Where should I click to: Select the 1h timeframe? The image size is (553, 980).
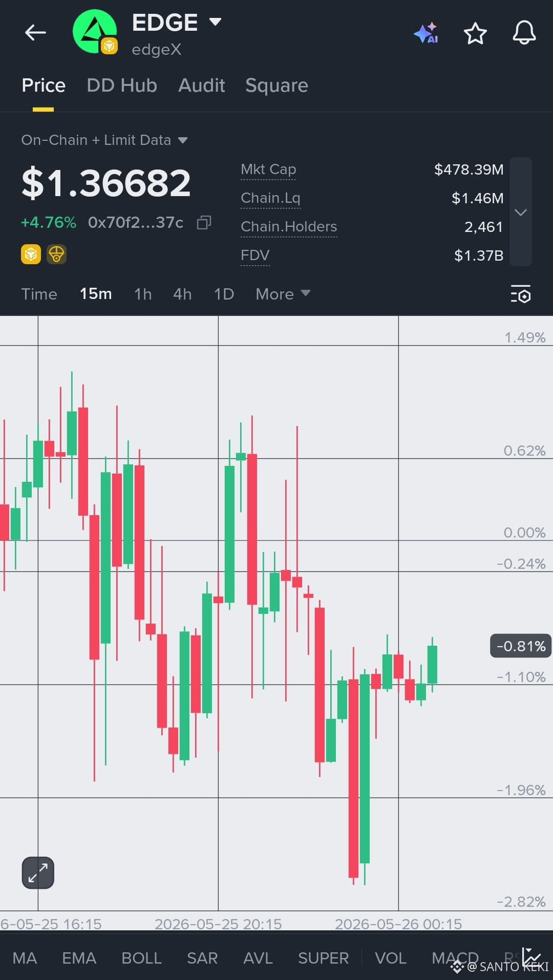coord(143,294)
